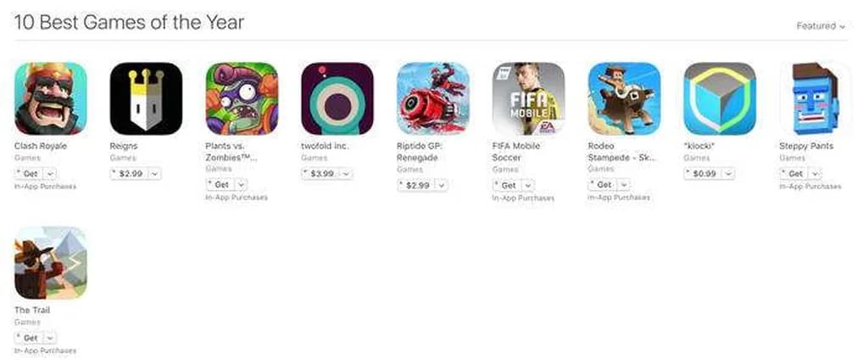Open the klocki app icon

click(721, 98)
